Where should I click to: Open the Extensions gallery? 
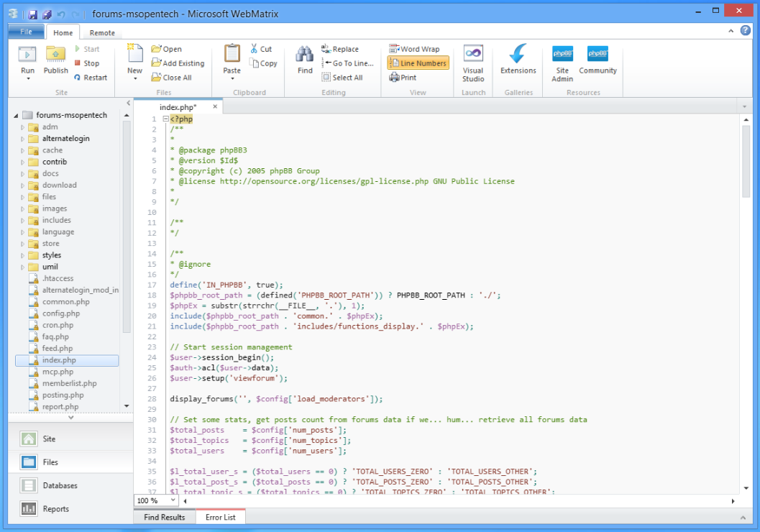(518, 55)
